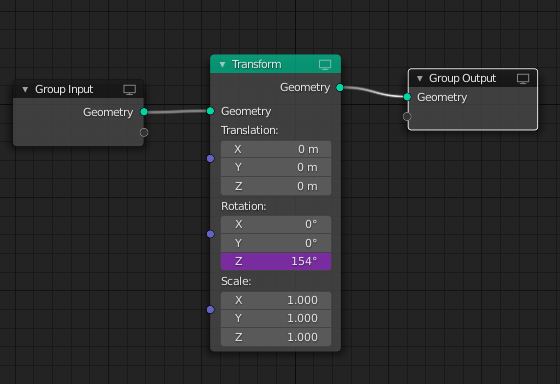Collapse the Transform node triangle
Viewport: 560px width, 384px height.
pos(222,65)
